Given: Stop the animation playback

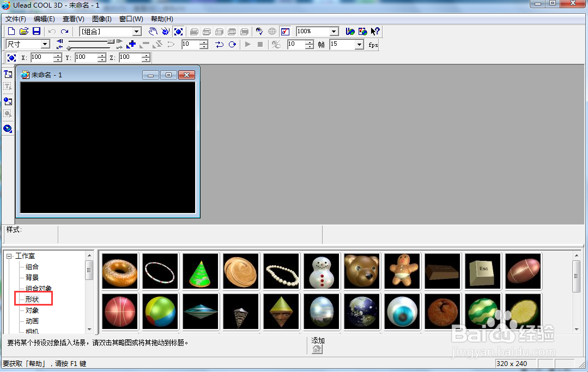Looking at the screenshot, I should pos(260,44).
